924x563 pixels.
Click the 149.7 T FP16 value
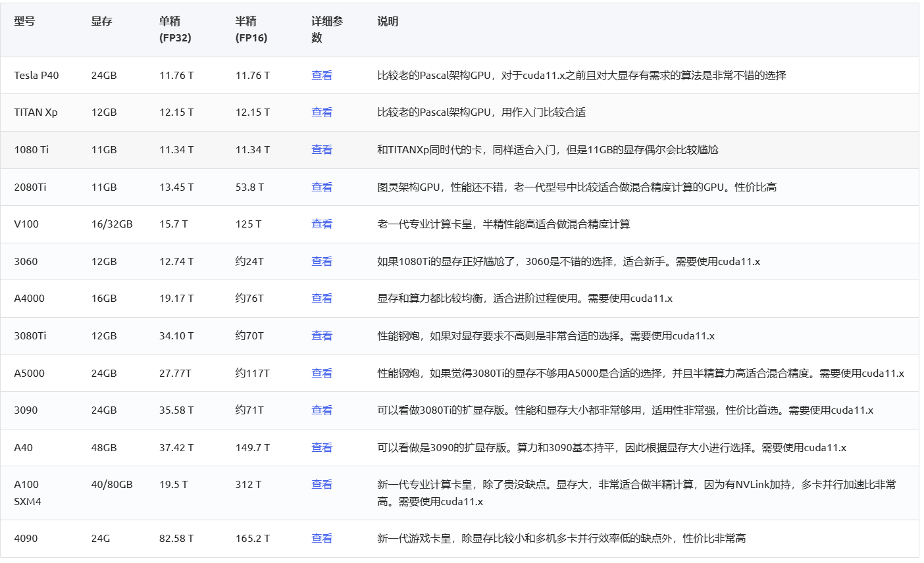point(253,448)
